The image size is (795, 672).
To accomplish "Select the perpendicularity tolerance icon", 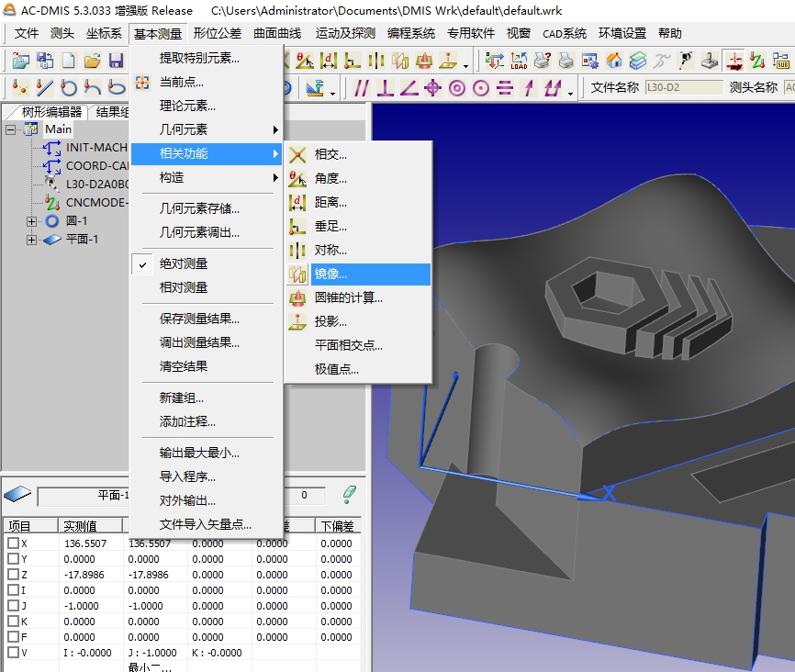I will (x=386, y=89).
